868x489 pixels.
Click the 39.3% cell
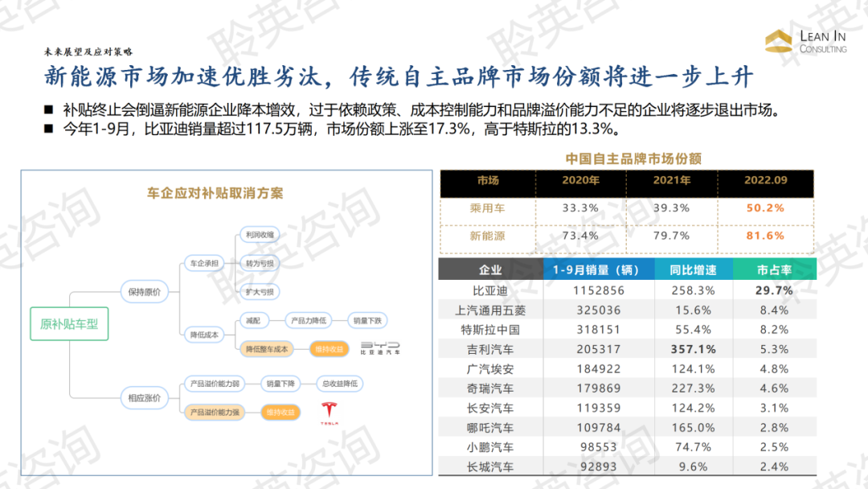(671, 208)
